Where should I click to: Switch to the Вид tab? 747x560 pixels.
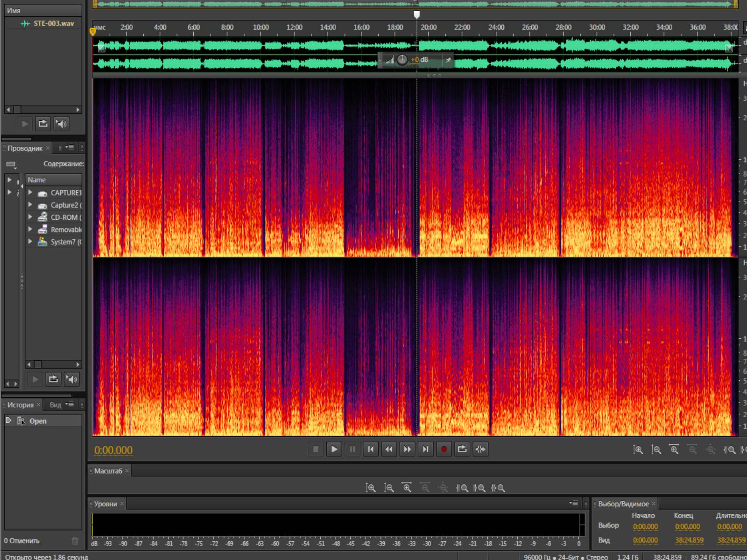55,405
